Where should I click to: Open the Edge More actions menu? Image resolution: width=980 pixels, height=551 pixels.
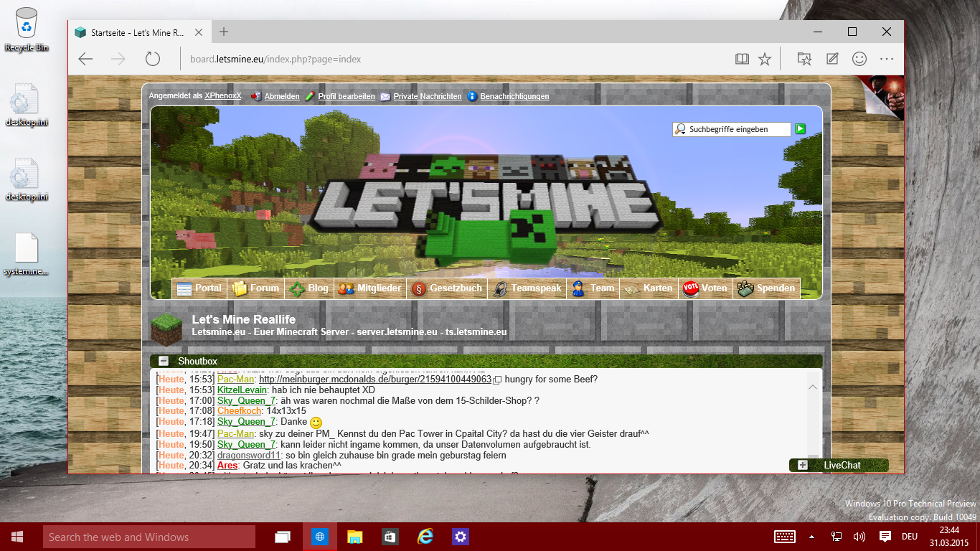point(887,59)
